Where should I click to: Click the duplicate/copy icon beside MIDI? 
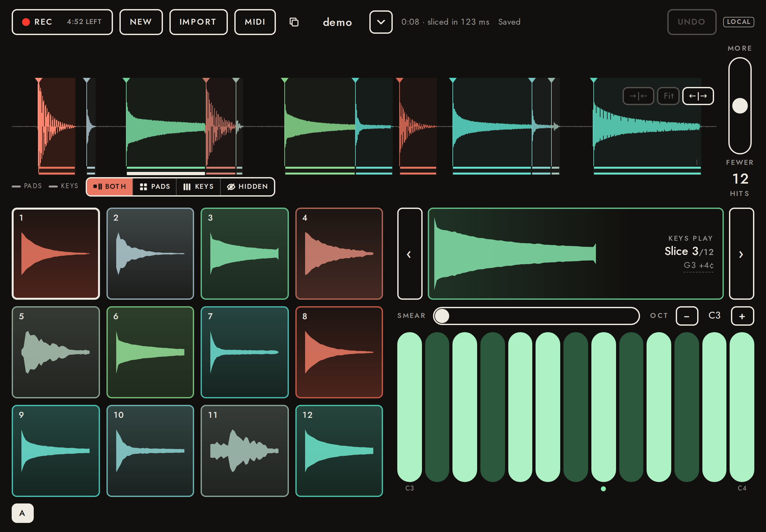tap(294, 22)
